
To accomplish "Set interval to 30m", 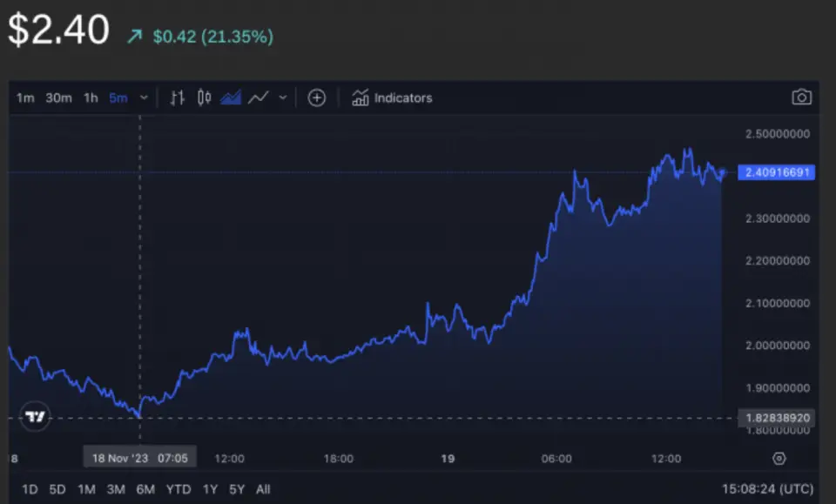I will [x=58, y=97].
